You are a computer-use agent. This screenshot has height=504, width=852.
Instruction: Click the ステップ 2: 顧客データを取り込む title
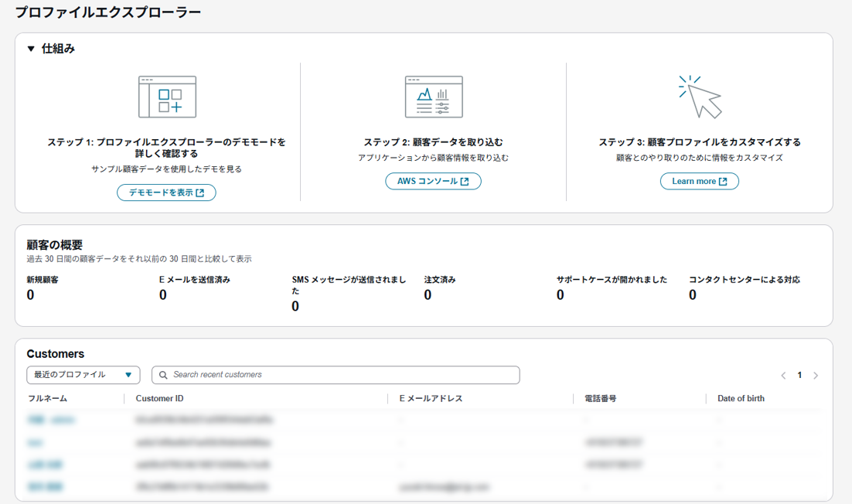point(433,142)
